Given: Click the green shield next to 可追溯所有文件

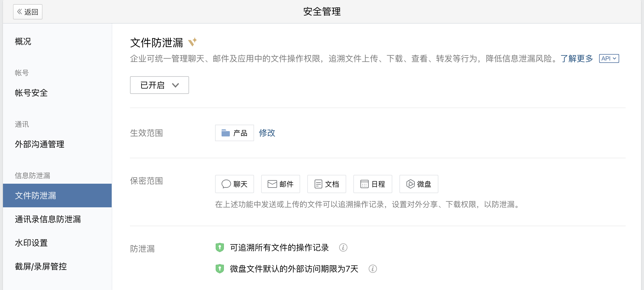Looking at the screenshot, I should pos(219,247).
